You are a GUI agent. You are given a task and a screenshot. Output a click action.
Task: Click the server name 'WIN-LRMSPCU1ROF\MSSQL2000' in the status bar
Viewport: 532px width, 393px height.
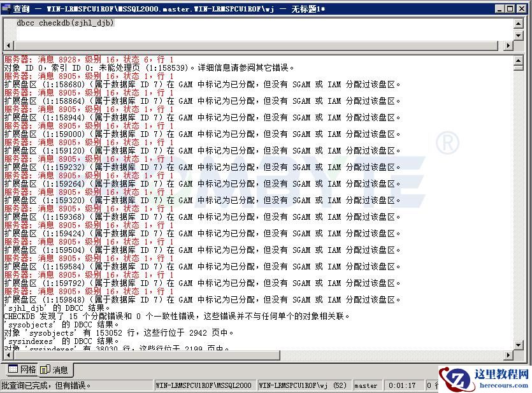[x=204, y=385]
